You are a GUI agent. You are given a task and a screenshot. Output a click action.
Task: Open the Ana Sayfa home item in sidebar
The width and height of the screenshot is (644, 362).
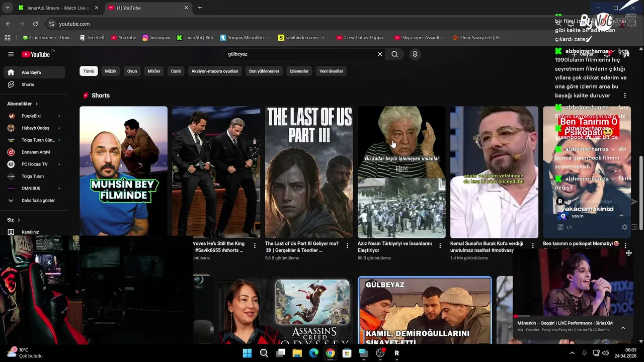34,72
